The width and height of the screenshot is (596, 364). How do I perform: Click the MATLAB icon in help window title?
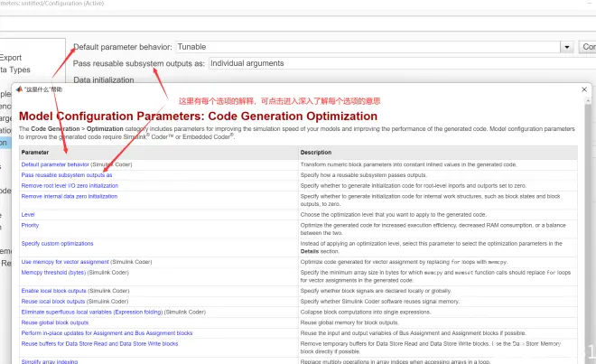click(19, 89)
